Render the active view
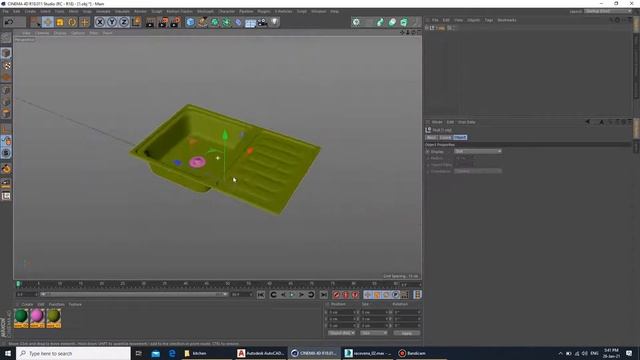Viewport: 640px width, 360px height. pos(150,22)
